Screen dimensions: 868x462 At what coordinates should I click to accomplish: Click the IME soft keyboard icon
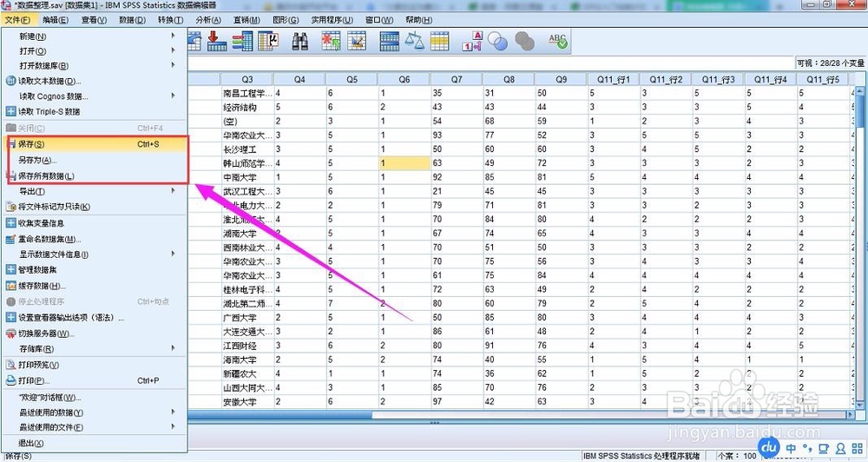(x=824, y=449)
